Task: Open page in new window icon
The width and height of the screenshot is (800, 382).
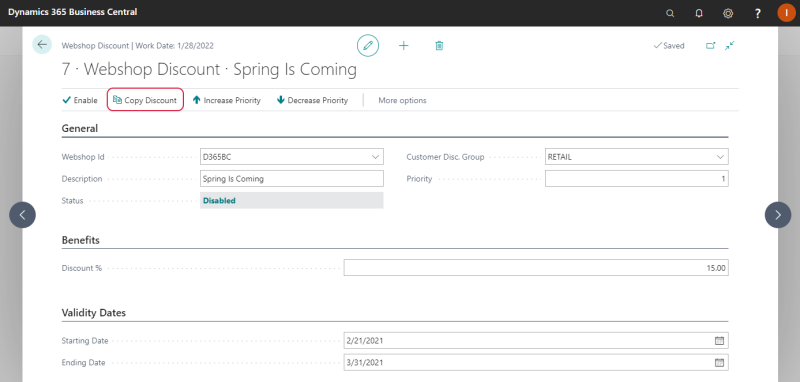Action: tap(710, 45)
